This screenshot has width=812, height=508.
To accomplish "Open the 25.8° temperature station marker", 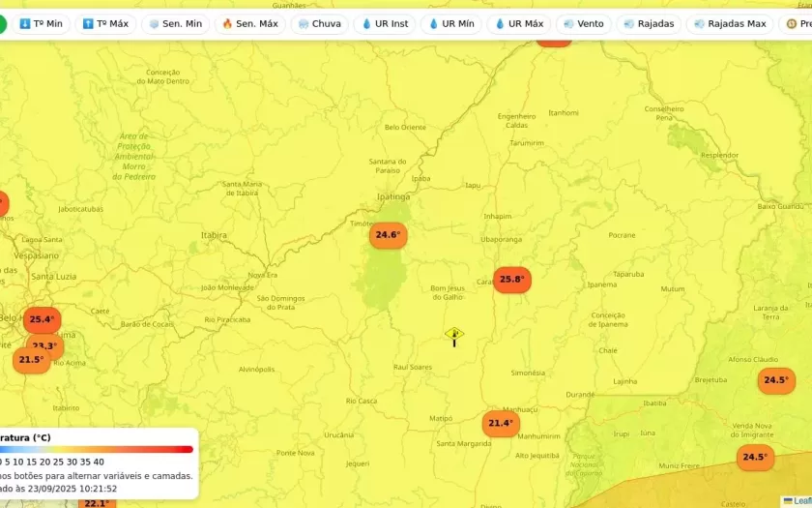I will click(511, 280).
